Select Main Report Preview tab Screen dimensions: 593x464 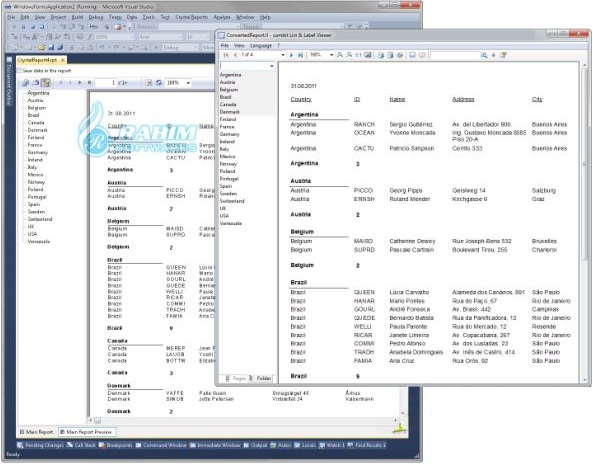(x=86, y=431)
